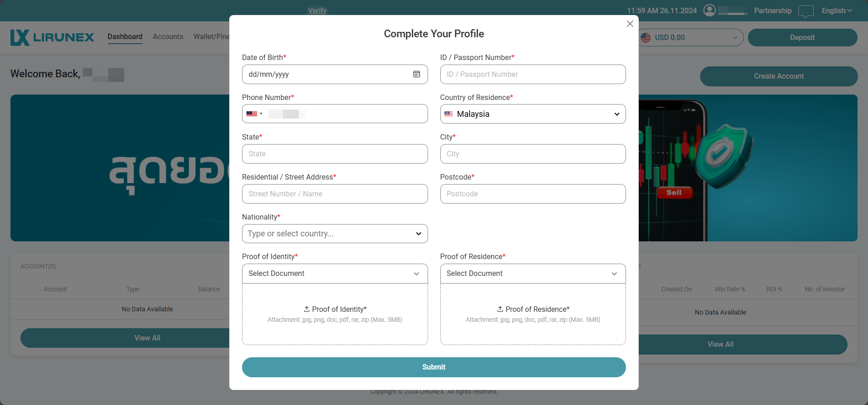Open the Date of Birth calendar picker icon

pyautogui.click(x=416, y=74)
